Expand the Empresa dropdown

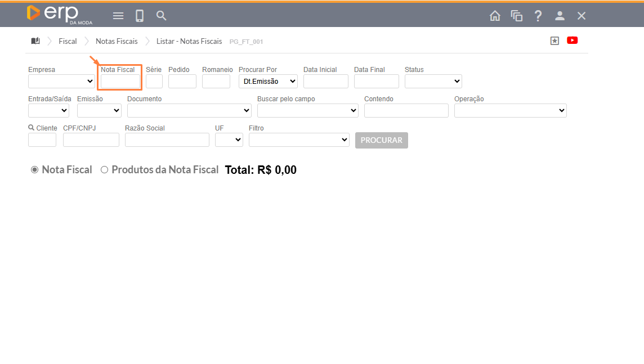coord(62,82)
